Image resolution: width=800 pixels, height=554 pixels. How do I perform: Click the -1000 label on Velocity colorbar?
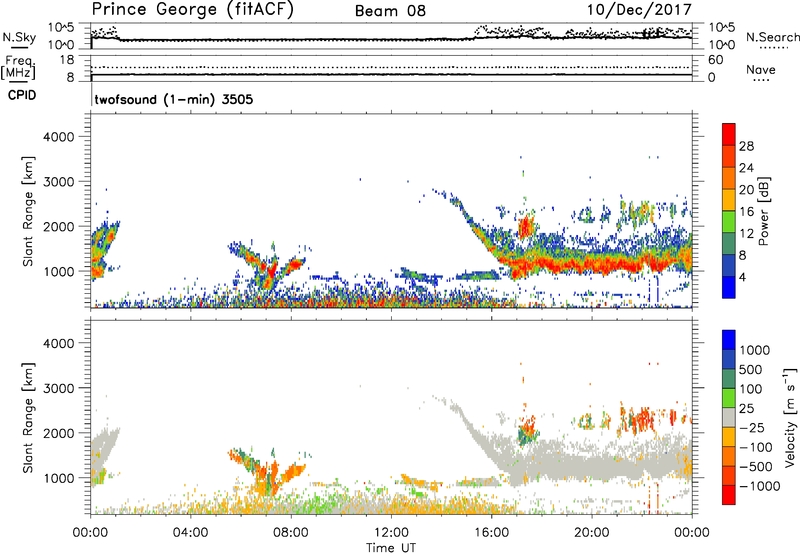click(x=759, y=486)
